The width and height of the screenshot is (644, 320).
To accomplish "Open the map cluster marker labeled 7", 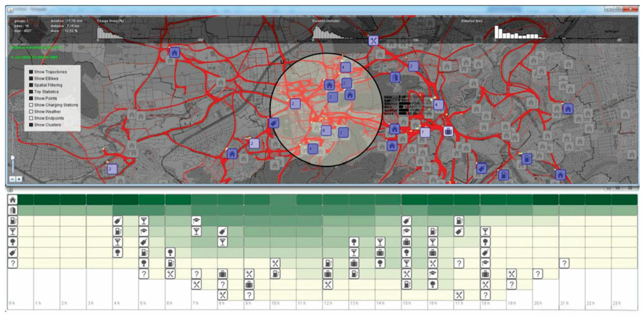I will (425, 132).
